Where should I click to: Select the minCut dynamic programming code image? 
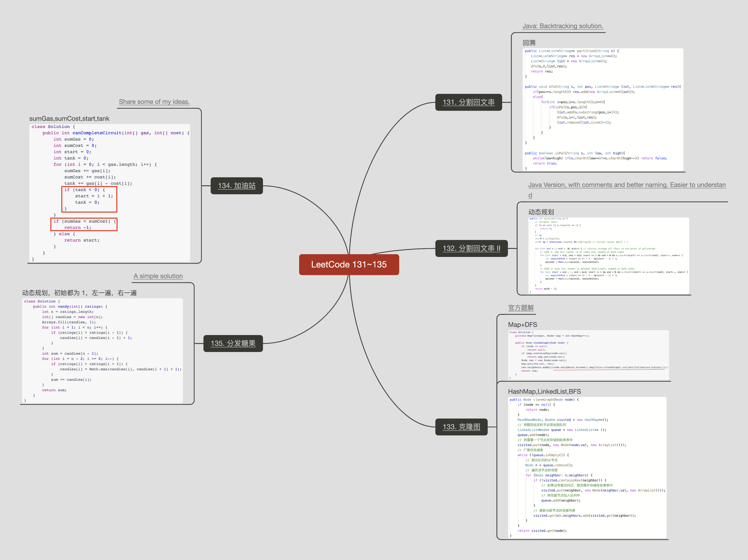pyautogui.click(x=608, y=255)
